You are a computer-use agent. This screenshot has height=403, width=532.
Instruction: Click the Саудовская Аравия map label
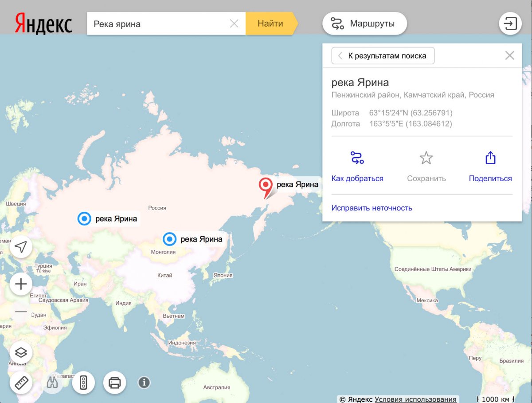click(x=63, y=300)
